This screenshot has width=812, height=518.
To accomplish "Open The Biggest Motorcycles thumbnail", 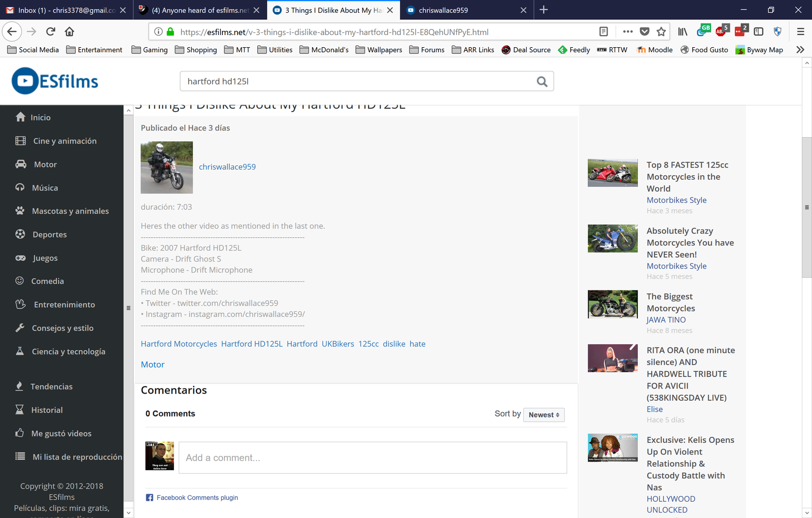I will pos(613,304).
